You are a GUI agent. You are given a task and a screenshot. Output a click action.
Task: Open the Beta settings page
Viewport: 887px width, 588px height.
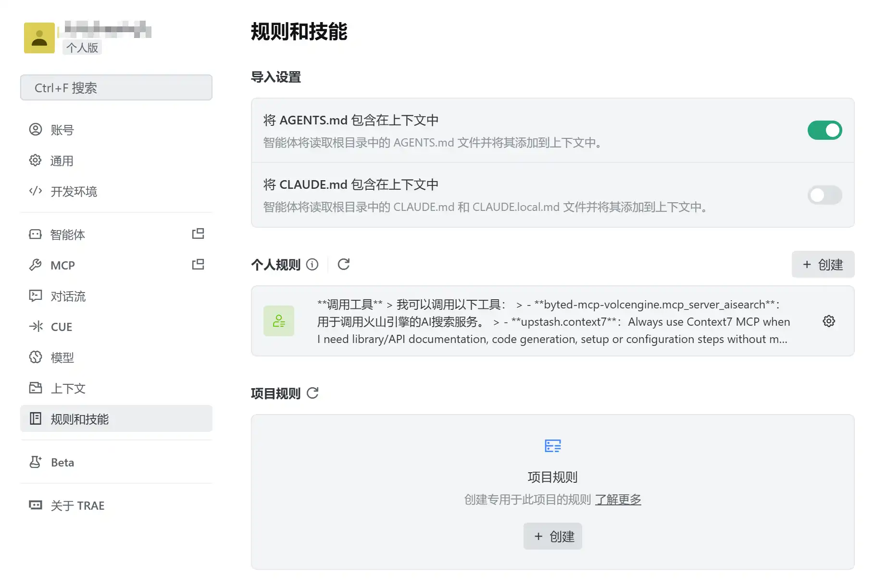pyautogui.click(x=62, y=462)
